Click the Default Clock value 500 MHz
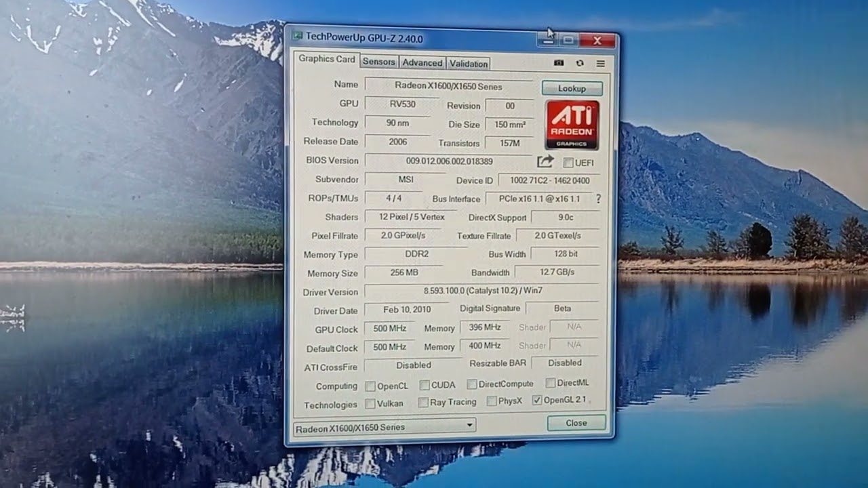 tap(390, 346)
